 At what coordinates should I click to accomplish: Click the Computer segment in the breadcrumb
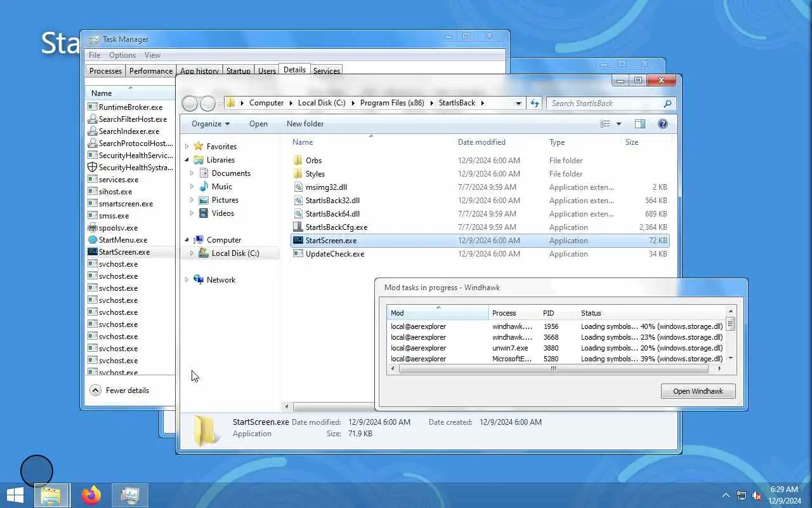[x=266, y=103]
